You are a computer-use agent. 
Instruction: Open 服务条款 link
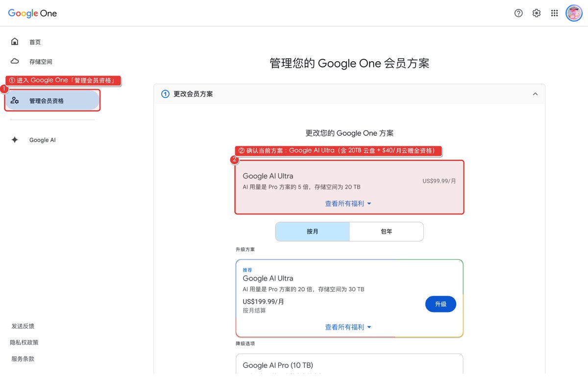pyautogui.click(x=23, y=359)
